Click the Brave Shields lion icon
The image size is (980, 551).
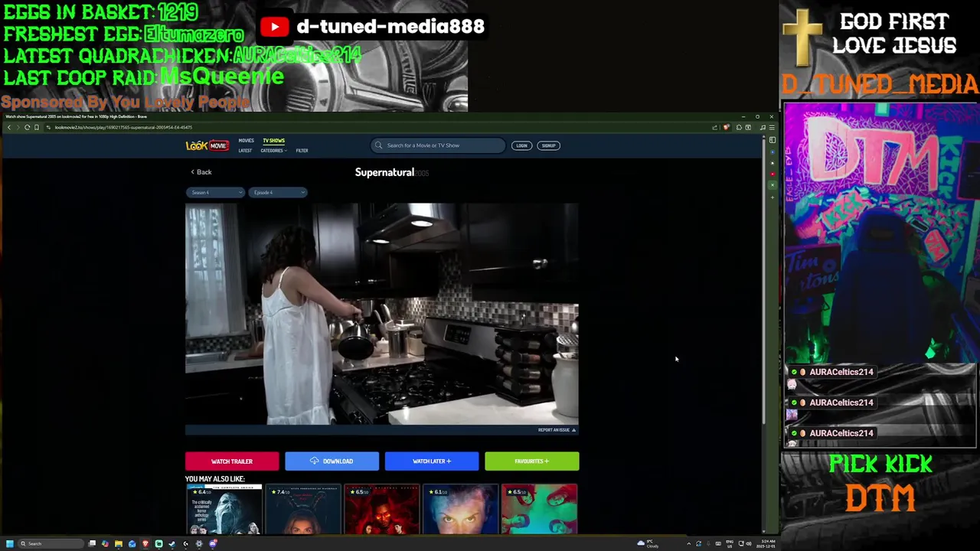(726, 127)
